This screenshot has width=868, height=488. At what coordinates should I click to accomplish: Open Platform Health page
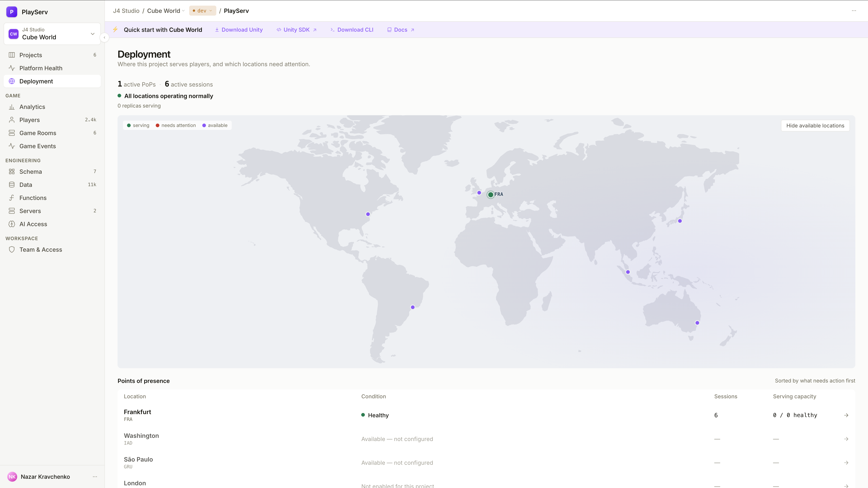[x=52, y=68]
